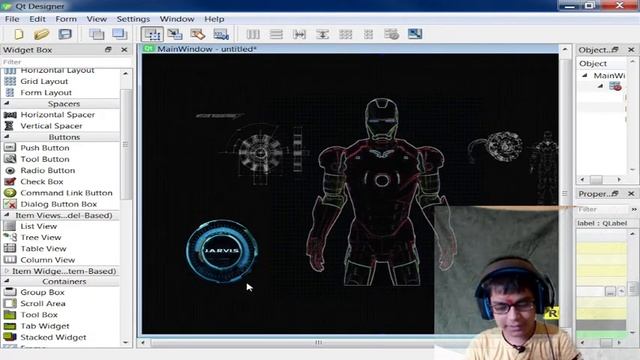Select Form Layout item
This screenshot has width=640, height=360.
coord(46,93)
